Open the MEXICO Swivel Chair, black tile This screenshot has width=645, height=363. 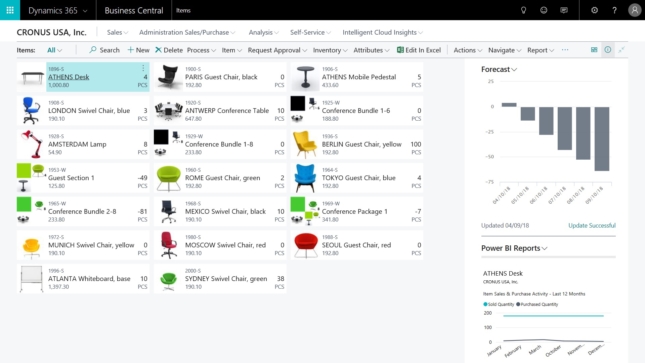pyautogui.click(x=220, y=211)
